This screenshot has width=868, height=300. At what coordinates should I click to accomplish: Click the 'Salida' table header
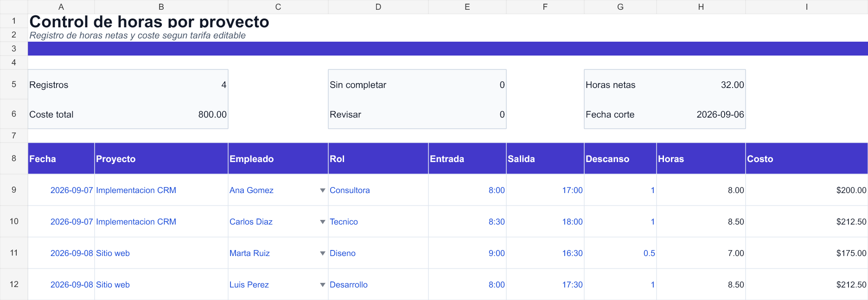(545, 159)
